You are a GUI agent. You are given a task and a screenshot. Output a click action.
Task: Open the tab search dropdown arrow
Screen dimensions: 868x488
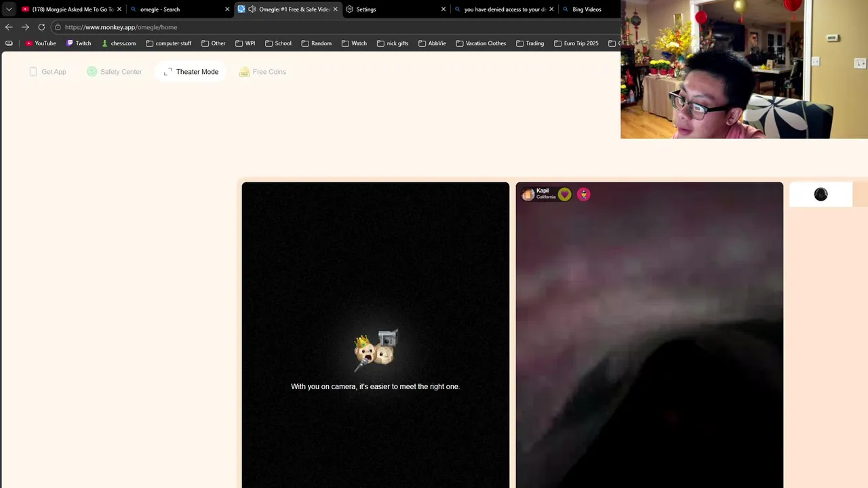pyautogui.click(x=9, y=9)
